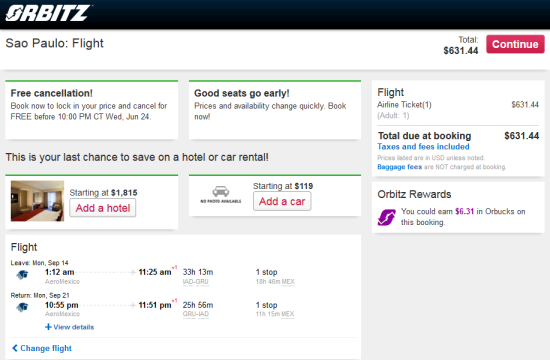Open the Taxes and fees included link

click(x=423, y=147)
